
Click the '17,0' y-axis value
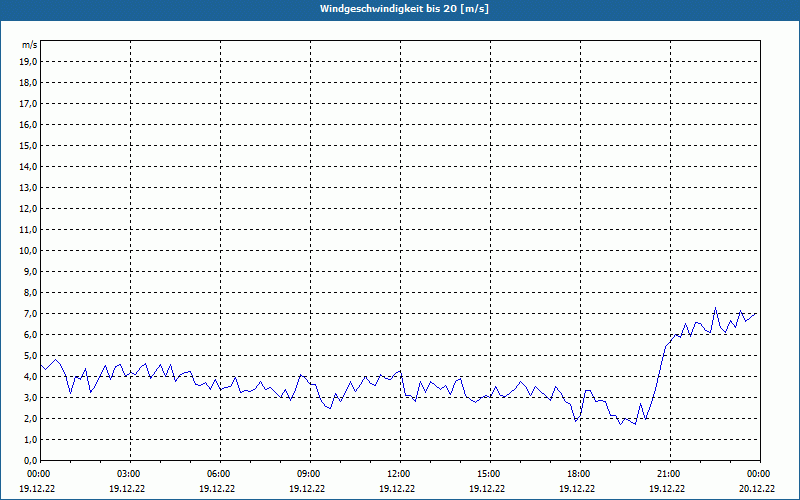click(x=28, y=104)
